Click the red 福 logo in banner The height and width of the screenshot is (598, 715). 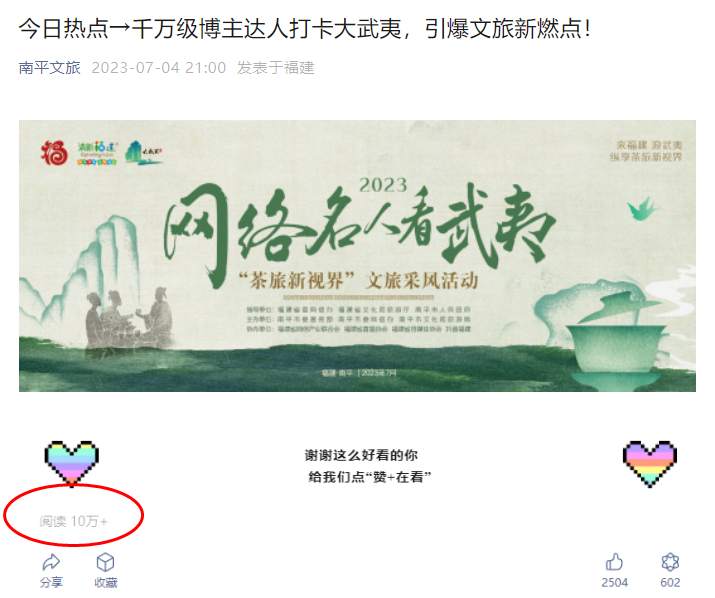[54, 152]
